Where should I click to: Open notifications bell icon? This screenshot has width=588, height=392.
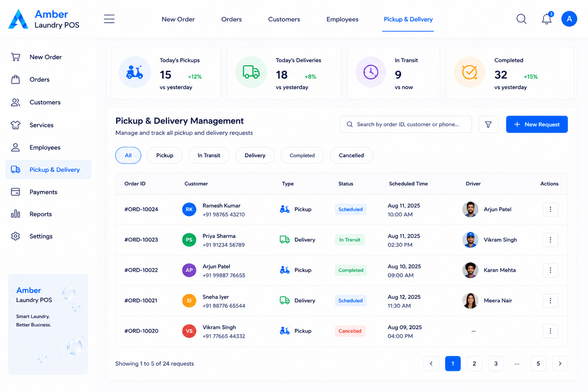coord(547,19)
